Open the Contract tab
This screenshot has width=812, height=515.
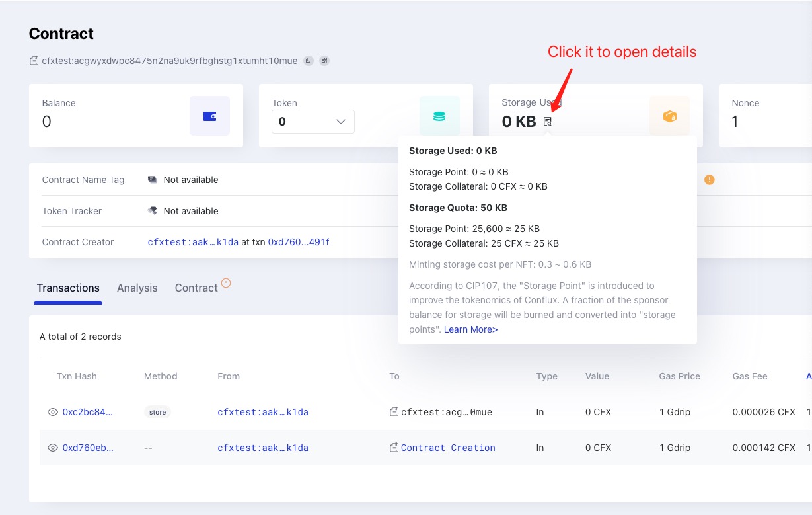pos(196,288)
